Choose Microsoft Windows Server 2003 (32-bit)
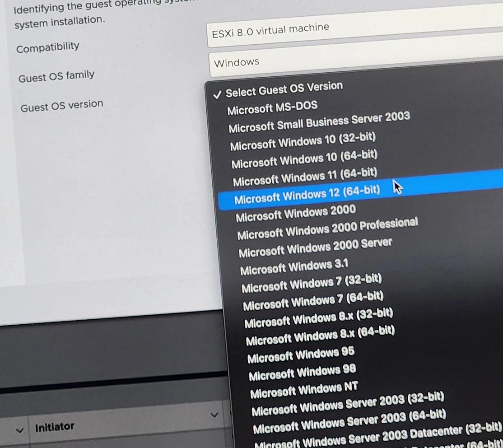 (x=348, y=404)
